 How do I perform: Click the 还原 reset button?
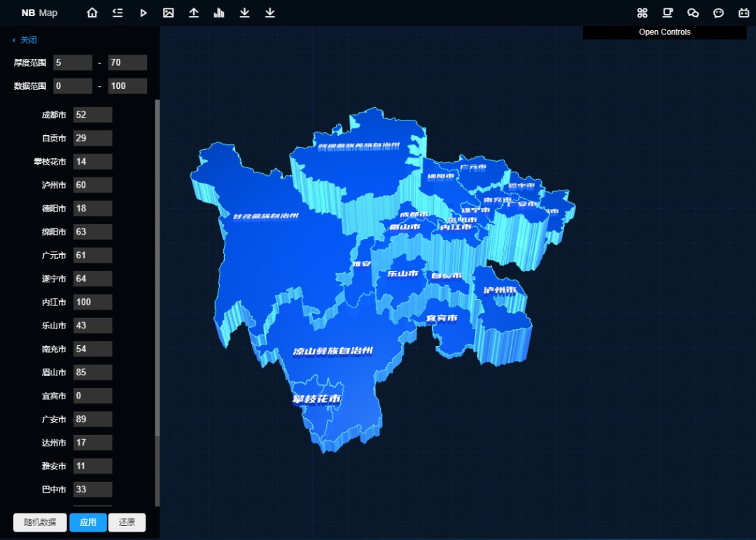(127, 522)
